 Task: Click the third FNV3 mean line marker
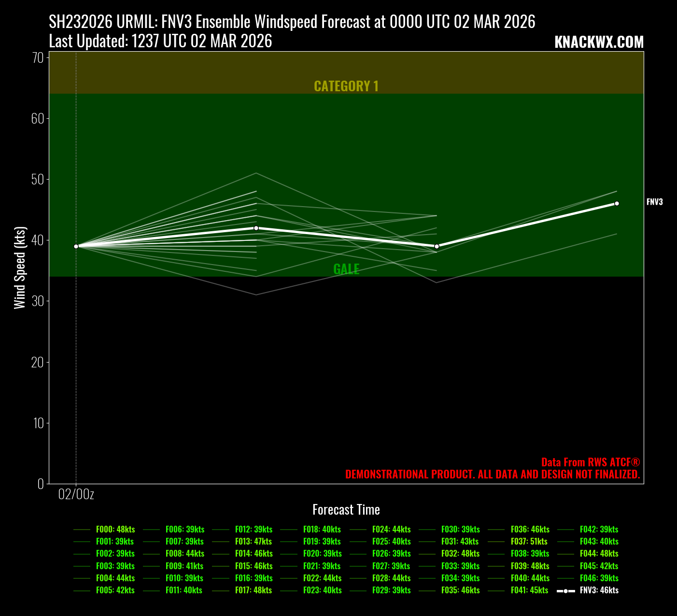(437, 246)
